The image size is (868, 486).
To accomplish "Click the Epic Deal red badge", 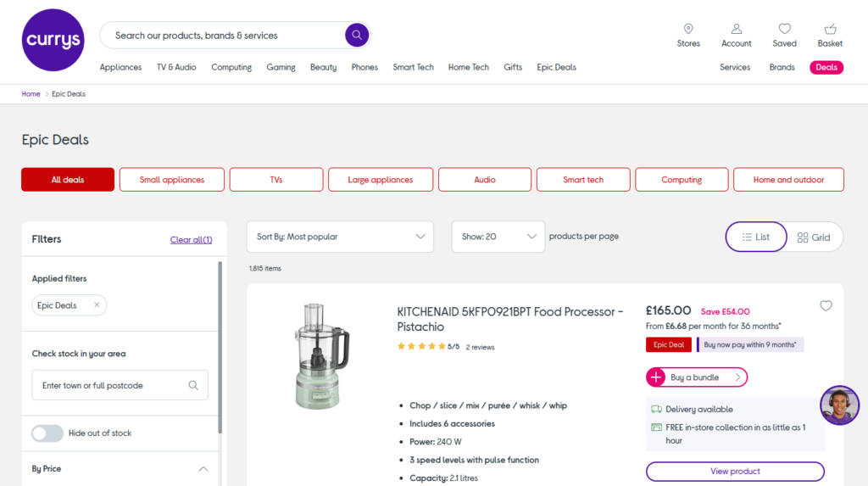I will click(x=668, y=344).
